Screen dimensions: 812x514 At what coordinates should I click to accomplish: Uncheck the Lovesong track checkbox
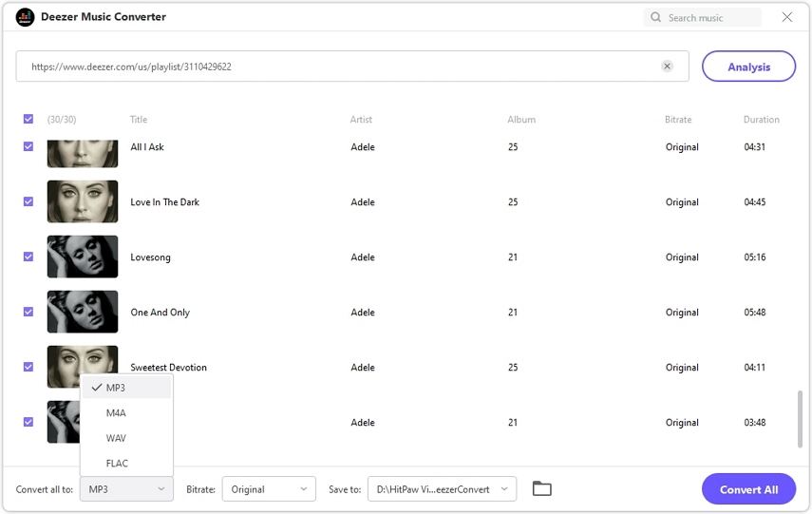[x=28, y=257]
